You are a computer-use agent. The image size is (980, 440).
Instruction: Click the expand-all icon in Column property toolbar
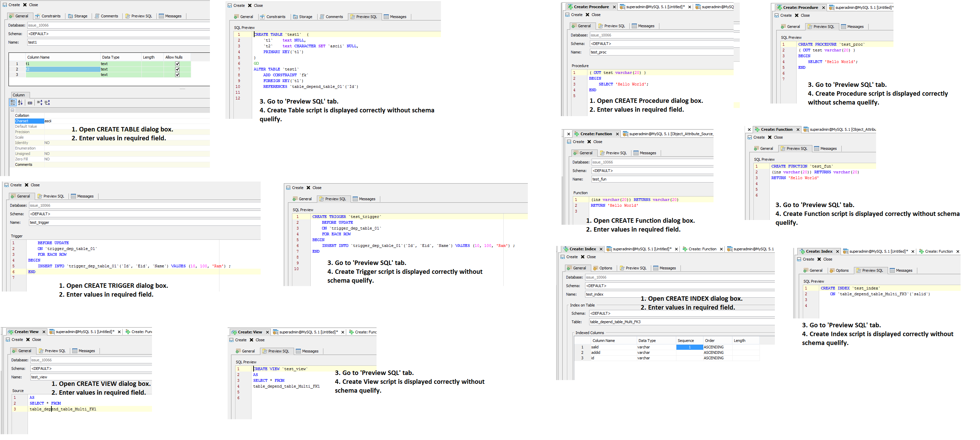(x=40, y=102)
